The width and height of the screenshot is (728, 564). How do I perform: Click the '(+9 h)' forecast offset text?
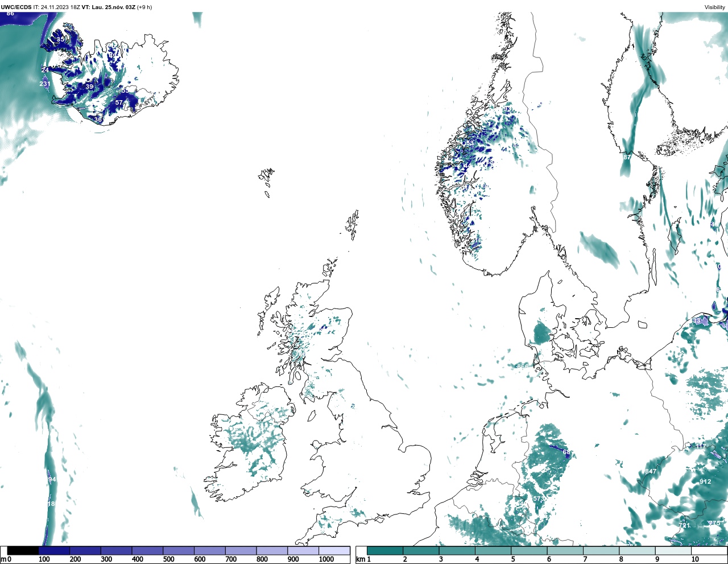pyautogui.click(x=144, y=7)
